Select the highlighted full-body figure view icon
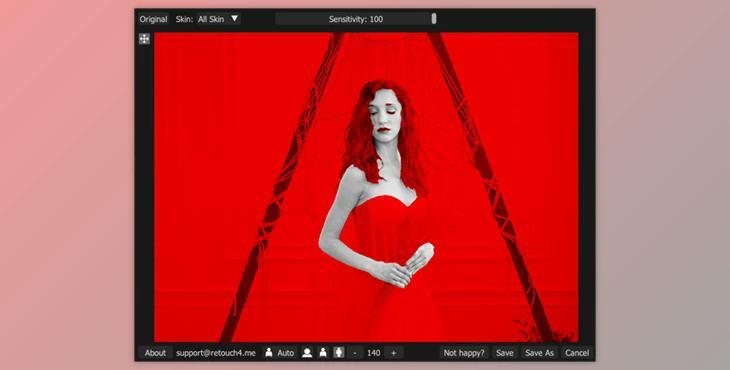730x370 pixels. click(339, 353)
